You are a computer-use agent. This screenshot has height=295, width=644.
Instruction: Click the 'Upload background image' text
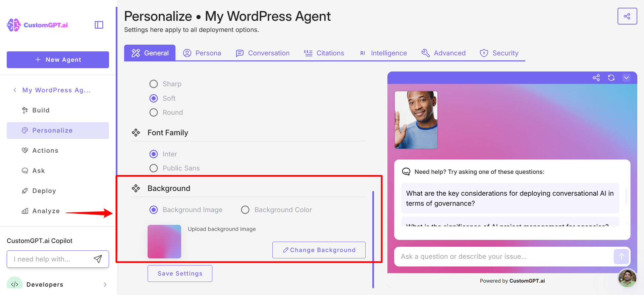coord(222,229)
